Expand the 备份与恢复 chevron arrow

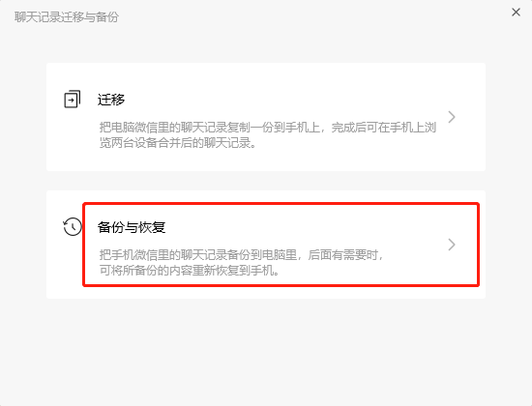pos(452,245)
